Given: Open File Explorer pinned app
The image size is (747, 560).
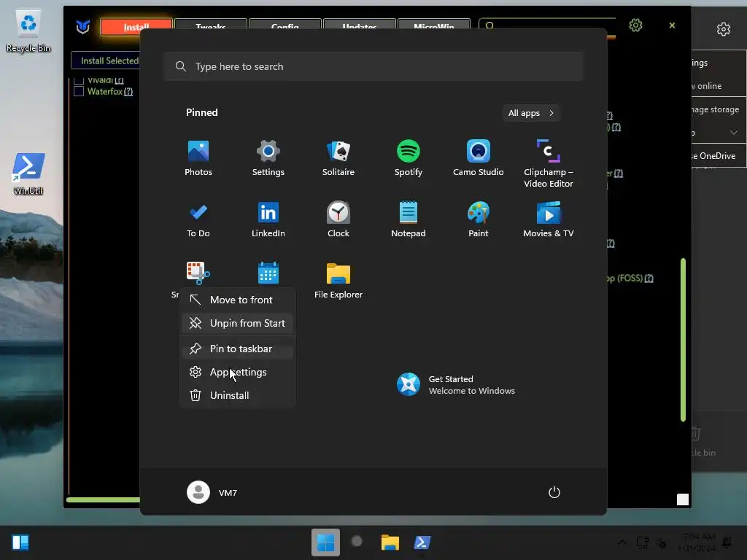Looking at the screenshot, I should point(338,281).
